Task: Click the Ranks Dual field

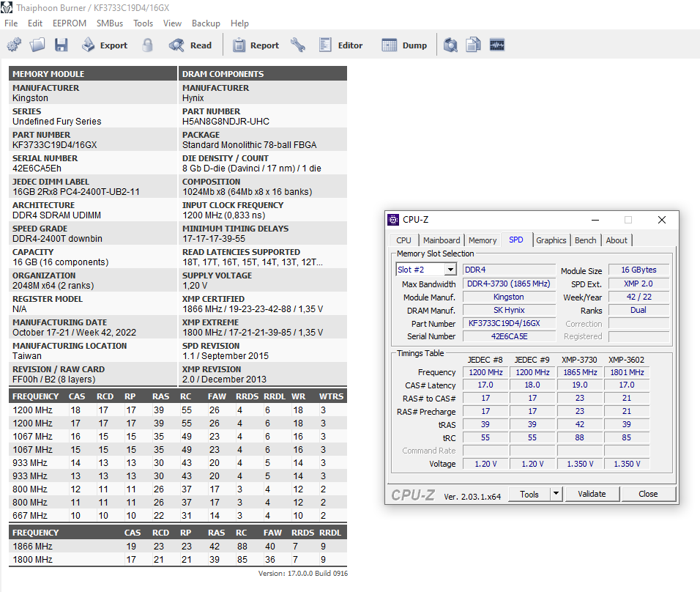Action: tap(638, 310)
